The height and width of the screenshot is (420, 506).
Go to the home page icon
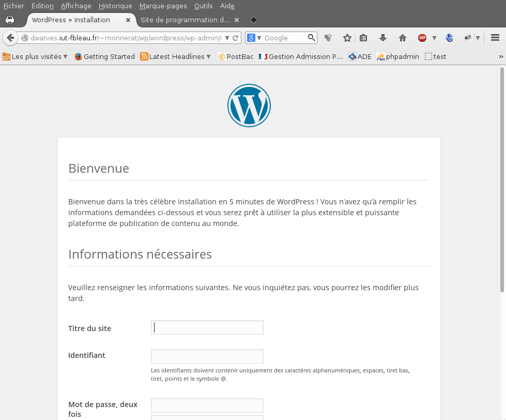(x=403, y=38)
